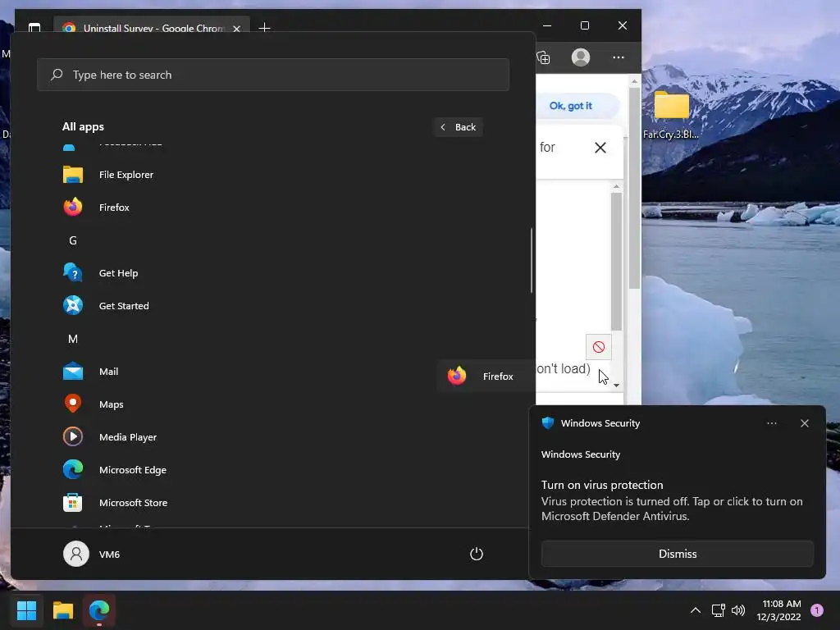Image resolution: width=840 pixels, height=630 pixels.
Task: Open the Maps app
Action: 111,404
